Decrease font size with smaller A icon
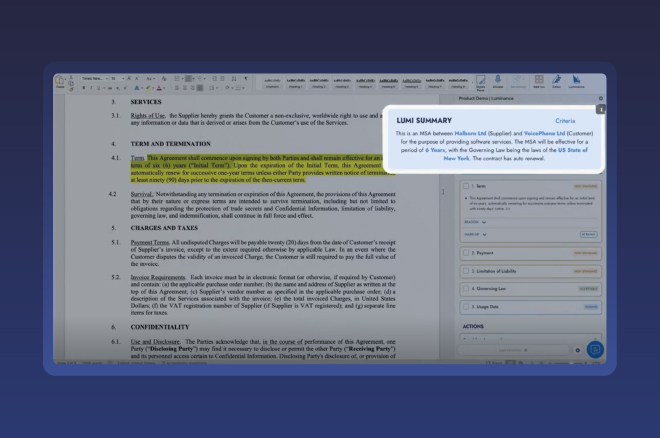This screenshot has height=438, width=660. pos(137,79)
